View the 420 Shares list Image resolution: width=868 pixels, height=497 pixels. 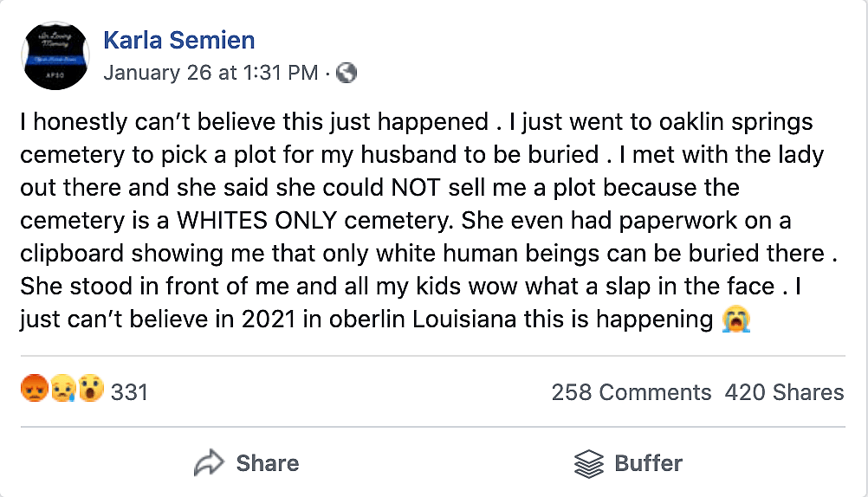784,392
